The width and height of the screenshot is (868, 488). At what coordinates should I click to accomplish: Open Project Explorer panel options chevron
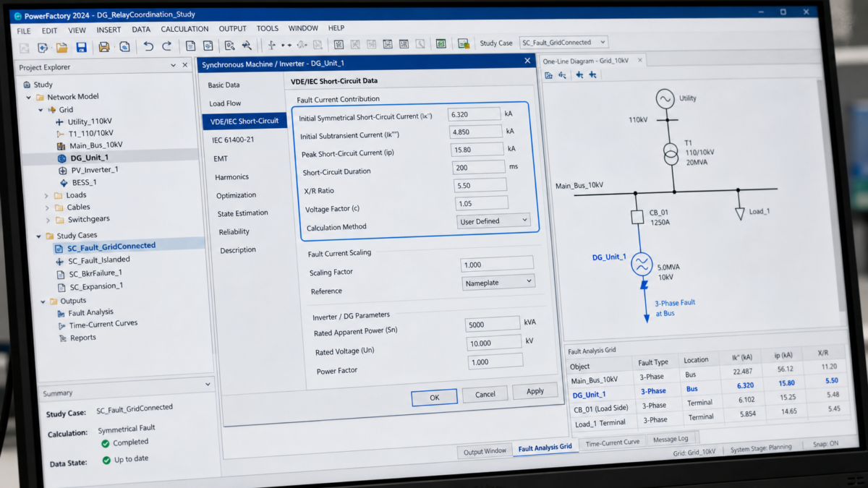[x=174, y=65]
